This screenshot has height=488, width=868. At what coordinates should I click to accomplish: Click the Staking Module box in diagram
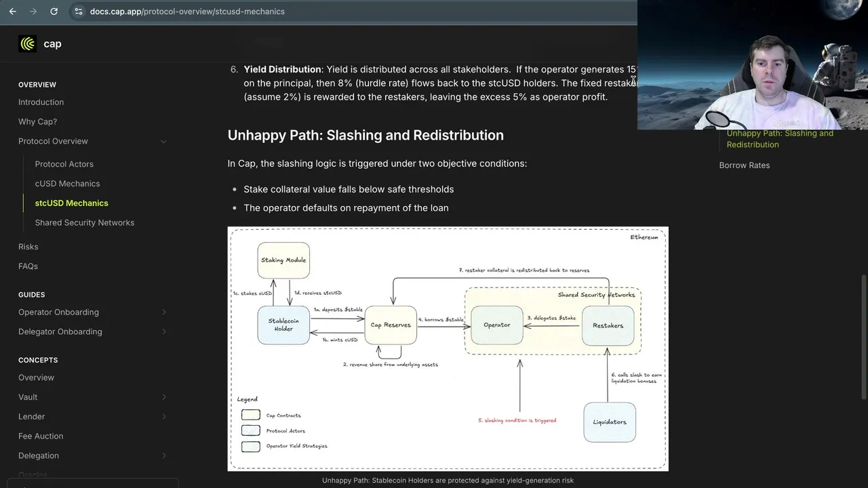(x=283, y=260)
